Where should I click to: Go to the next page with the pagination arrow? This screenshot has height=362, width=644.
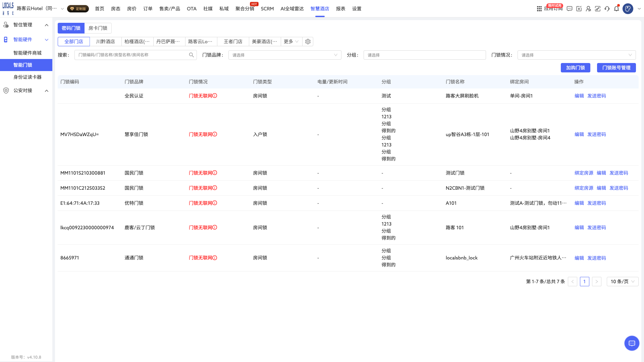tap(597, 282)
